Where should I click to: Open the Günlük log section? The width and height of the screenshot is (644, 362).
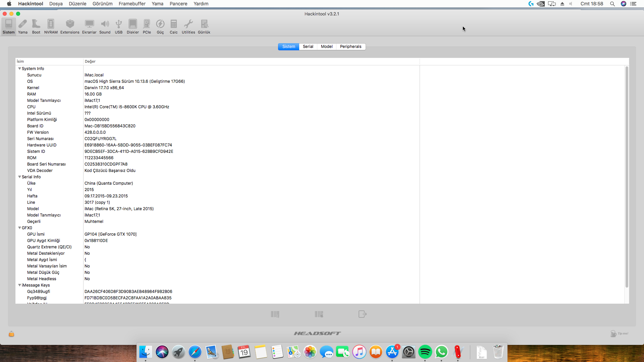204,26
